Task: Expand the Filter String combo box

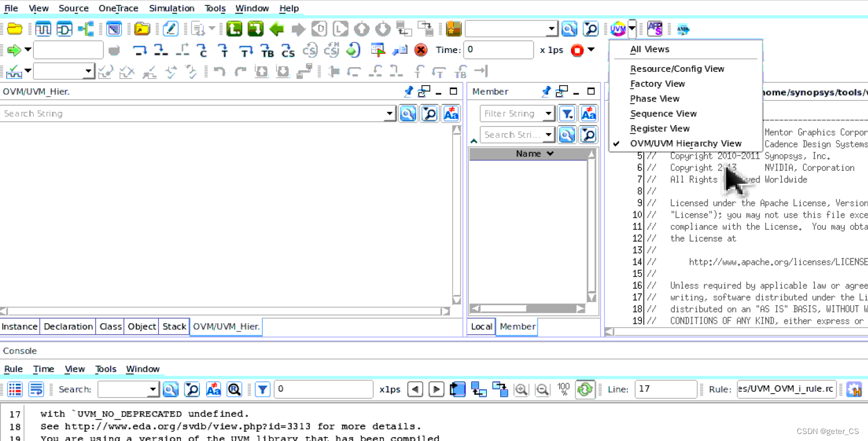Action: (548, 113)
